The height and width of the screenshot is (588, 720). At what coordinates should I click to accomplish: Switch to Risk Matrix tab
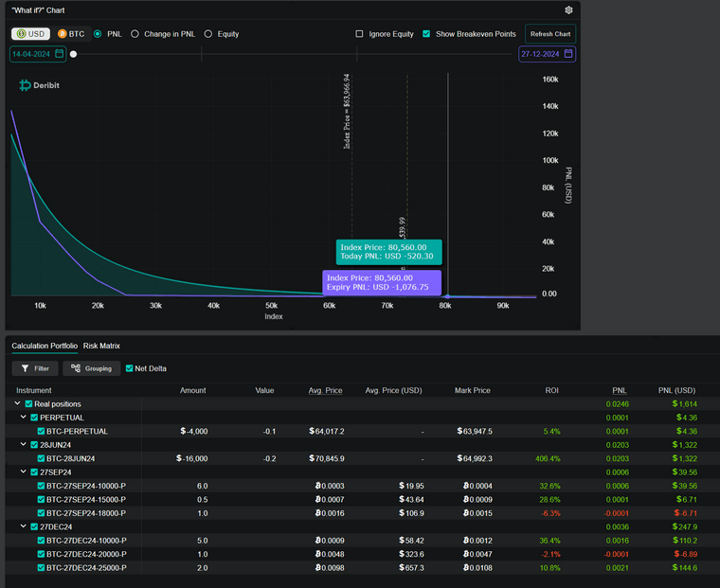point(101,346)
